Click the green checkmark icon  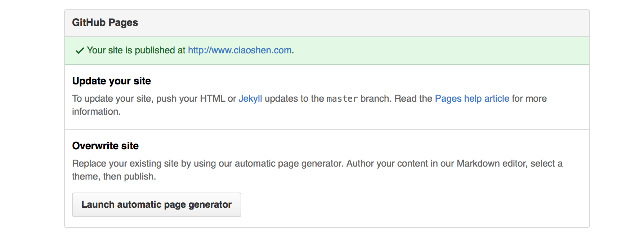pos(80,50)
